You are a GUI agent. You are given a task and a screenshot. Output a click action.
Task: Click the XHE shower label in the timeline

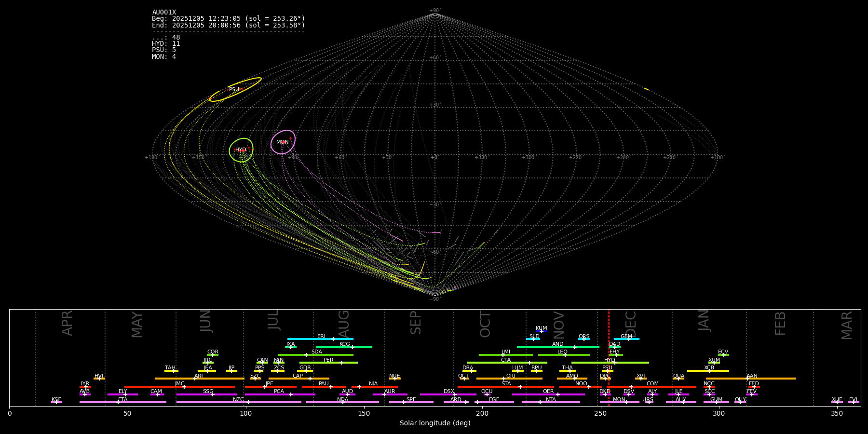coord(837,400)
